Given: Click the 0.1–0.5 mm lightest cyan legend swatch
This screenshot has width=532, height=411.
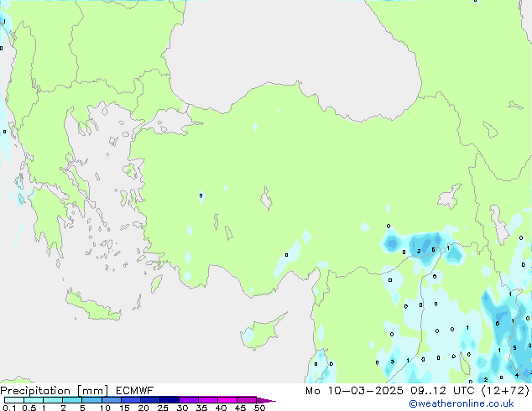Looking at the screenshot, I should point(14,400).
